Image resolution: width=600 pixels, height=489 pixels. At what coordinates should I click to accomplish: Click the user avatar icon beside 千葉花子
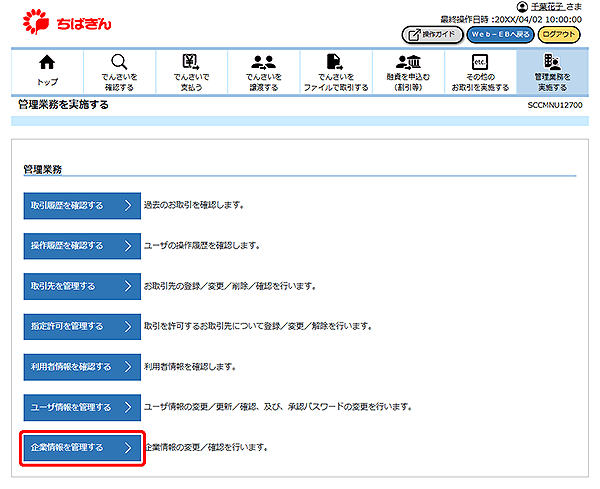pyautogui.click(x=522, y=7)
